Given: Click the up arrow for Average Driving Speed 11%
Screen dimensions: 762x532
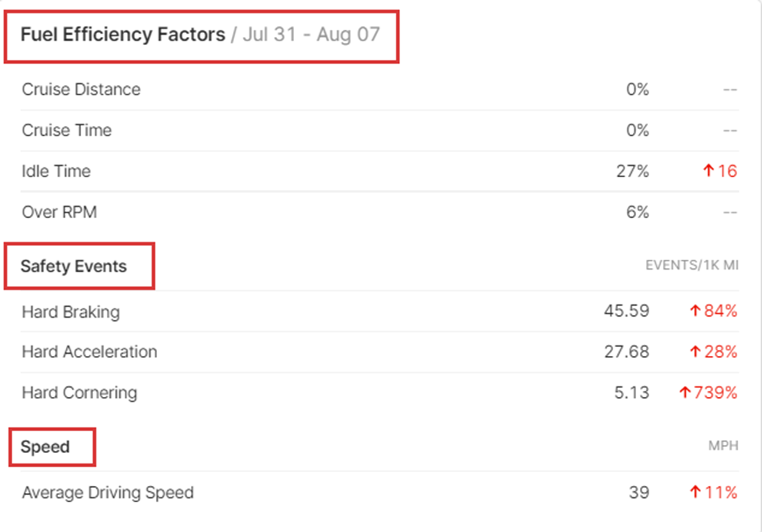Looking at the screenshot, I should (x=695, y=492).
